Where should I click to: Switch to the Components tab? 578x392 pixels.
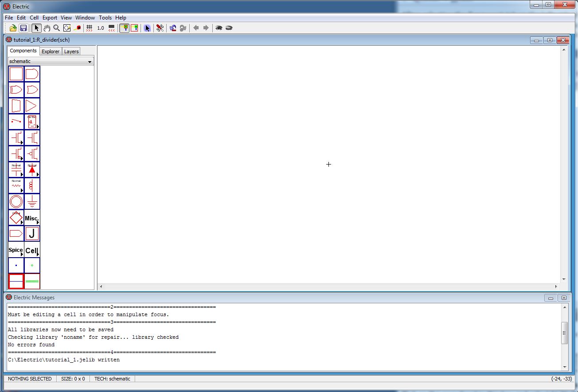[23, 51]
